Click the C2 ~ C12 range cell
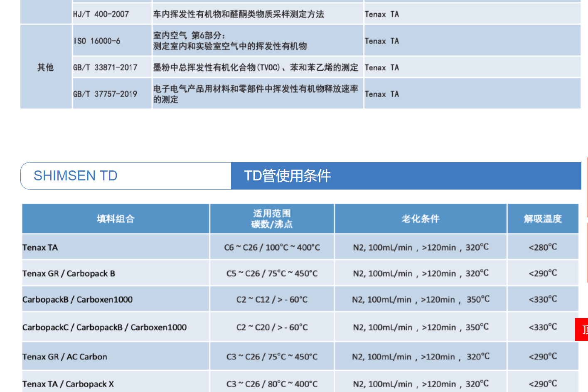 click(272, 300)
